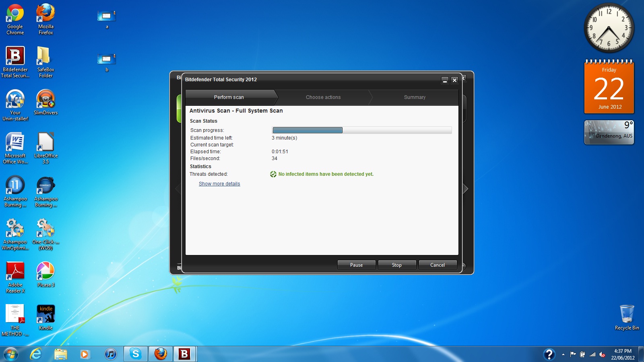Switch to Firefox taskbar button
644x362 pixels.
161,354
